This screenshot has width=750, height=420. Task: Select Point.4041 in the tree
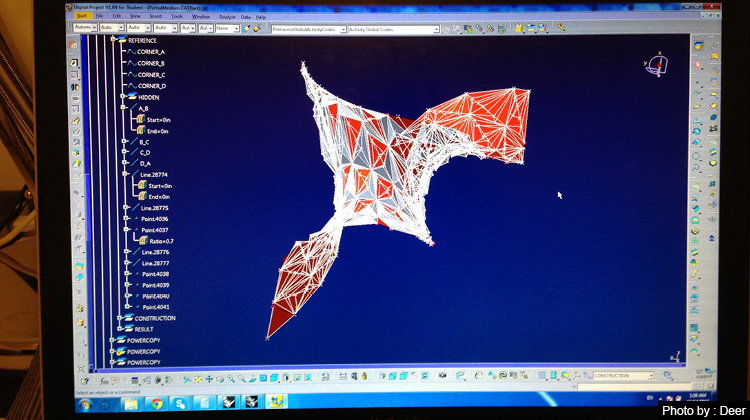coord(156,307)
